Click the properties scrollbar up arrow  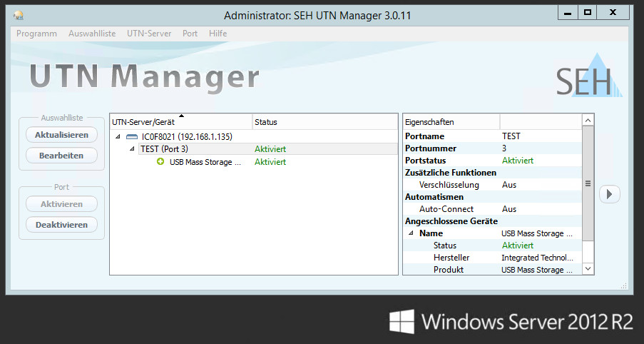click(588, 121)
